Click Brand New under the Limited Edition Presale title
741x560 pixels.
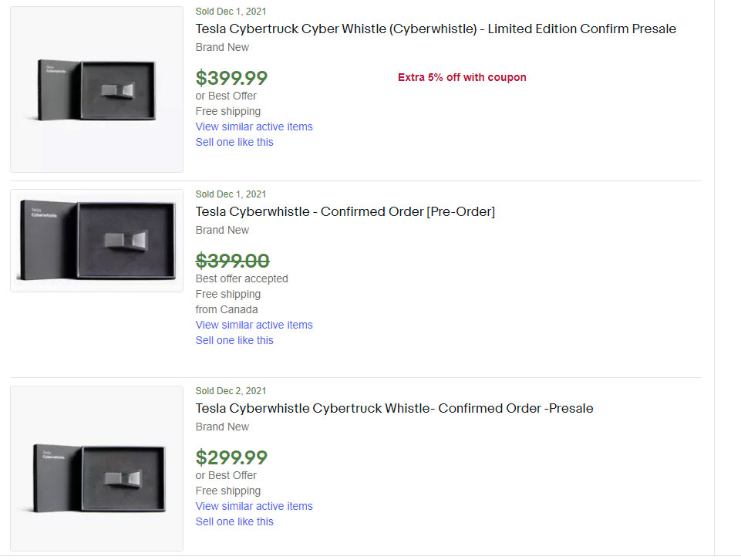pyautogui.click(x=222, y=47)
